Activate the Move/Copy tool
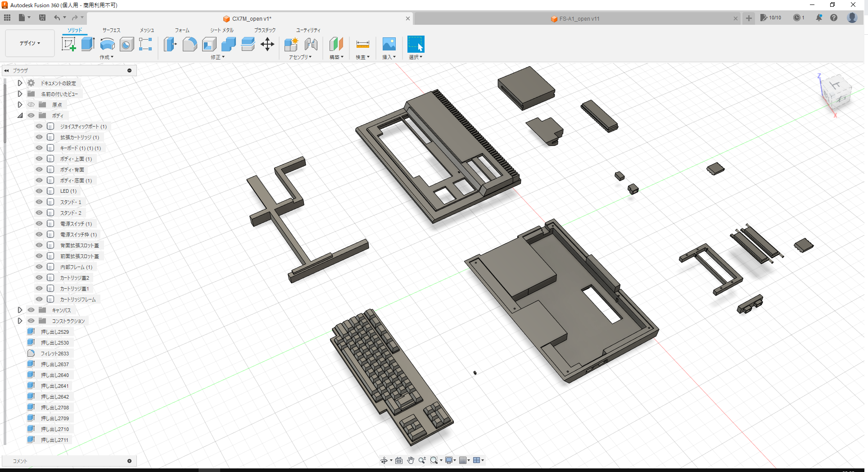Image resolution: width=868 pixels, height=472 pixels. (267, 44)
